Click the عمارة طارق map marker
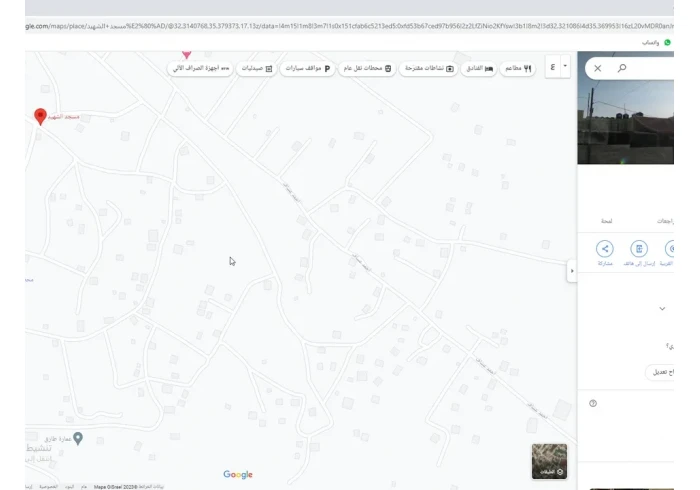700x490 pixels. pos(78,438)
